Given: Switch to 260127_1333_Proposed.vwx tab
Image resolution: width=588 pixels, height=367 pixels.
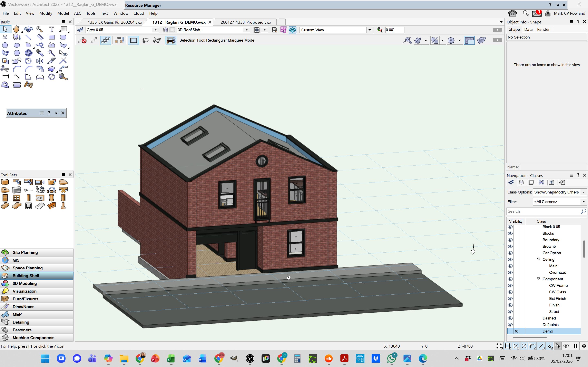Looking at the screenshot, I should 246,22.
